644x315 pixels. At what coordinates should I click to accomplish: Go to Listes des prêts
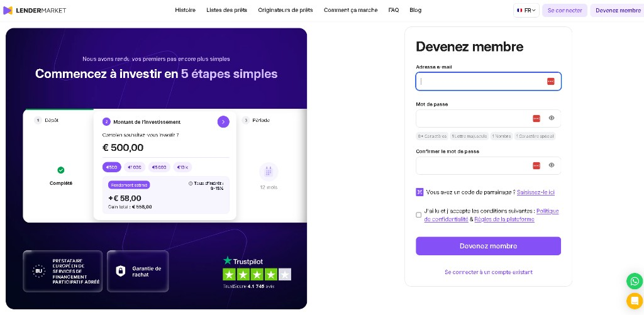[226, 10]
